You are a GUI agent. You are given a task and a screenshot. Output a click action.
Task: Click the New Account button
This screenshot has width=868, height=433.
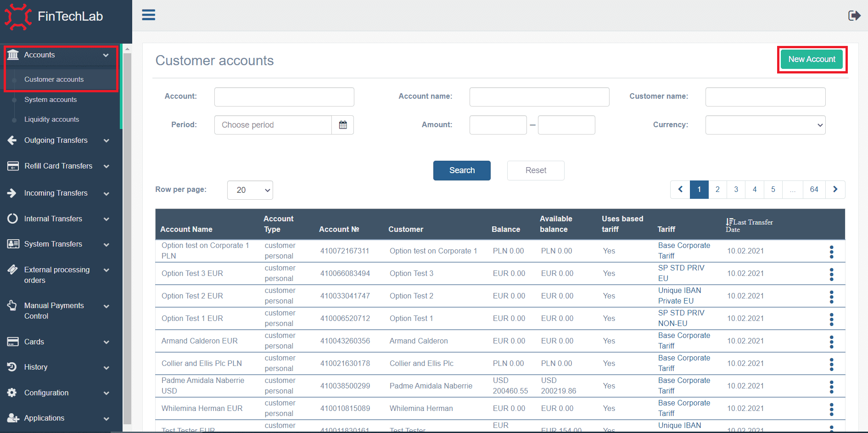point(812,59)
